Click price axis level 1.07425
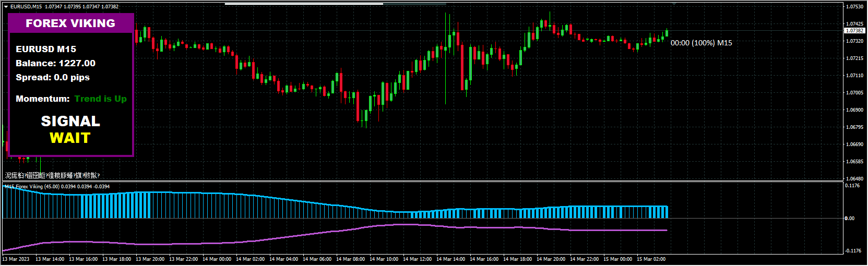The image size is (868, 266). (854, 24)
